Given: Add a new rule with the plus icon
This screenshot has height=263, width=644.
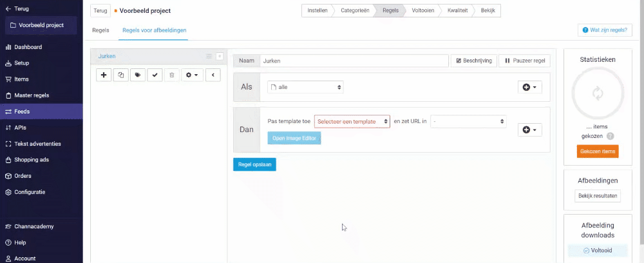Looking at the screenshot, I should (x=104, y=75).
